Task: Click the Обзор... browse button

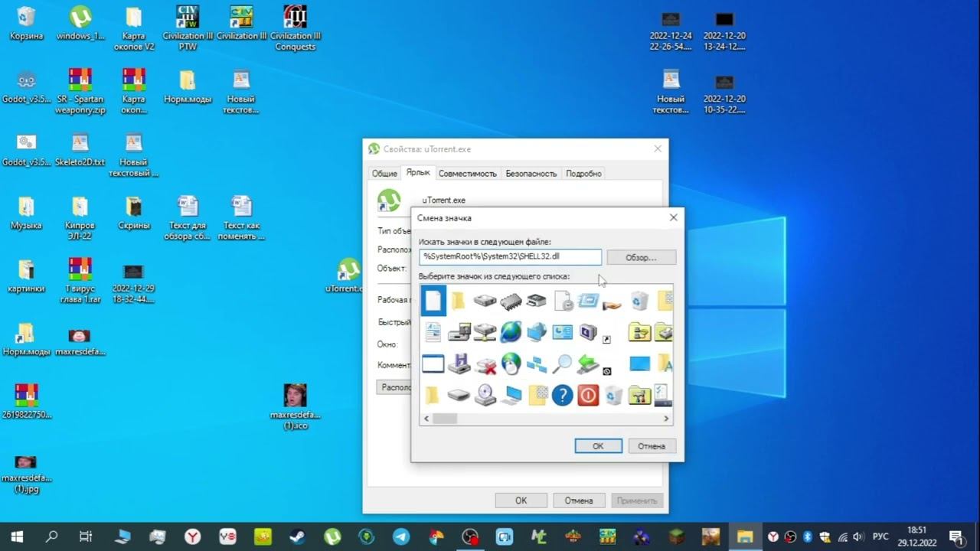Action: (x=641, y=257)
